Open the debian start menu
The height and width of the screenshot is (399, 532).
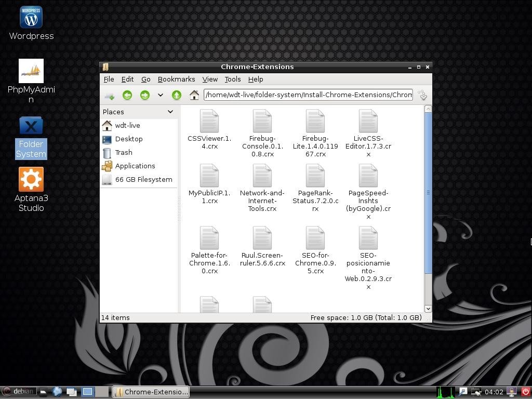pos(19,392)
